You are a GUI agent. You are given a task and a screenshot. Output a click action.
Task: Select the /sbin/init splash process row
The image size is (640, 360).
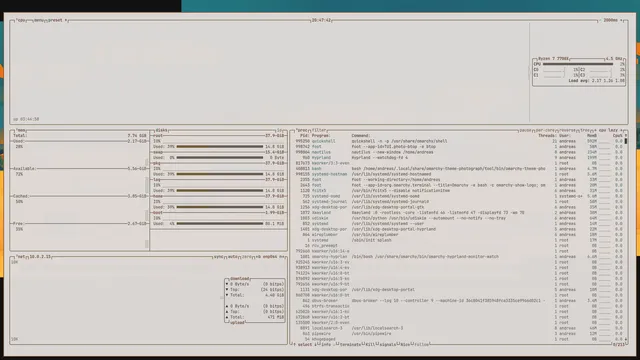[459, 240]
